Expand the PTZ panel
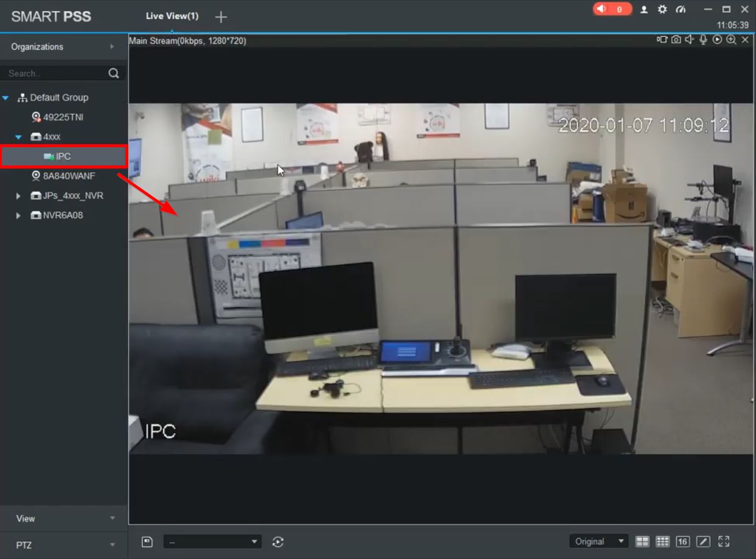The width and height of the screenshot is (756, 559). pyautogui.click(x=64, y=545)
